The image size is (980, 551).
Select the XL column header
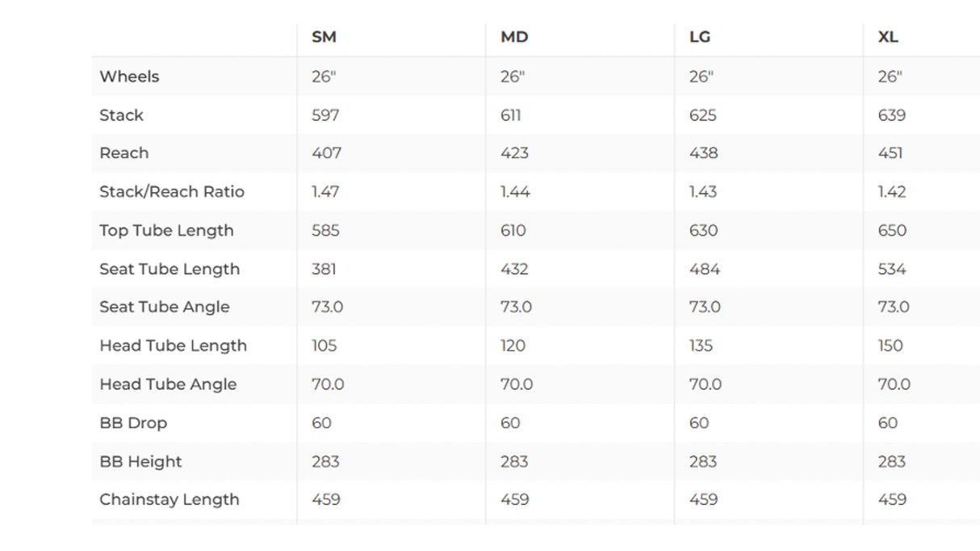click(x=888, y=37)
